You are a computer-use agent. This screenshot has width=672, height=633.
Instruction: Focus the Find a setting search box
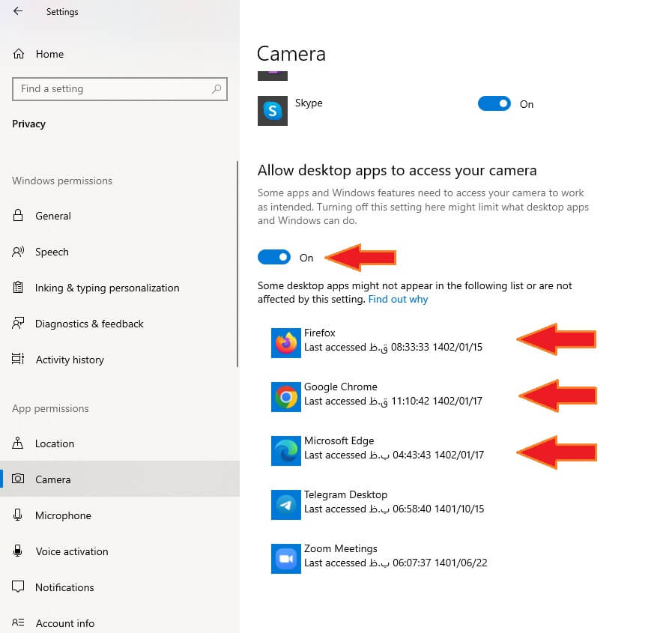click(x=120, y=88)
